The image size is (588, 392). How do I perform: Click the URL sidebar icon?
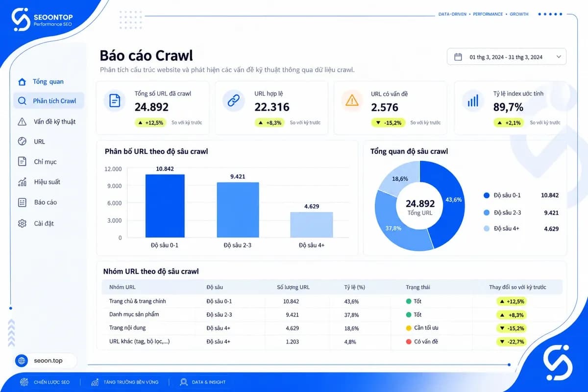[22, 142]
